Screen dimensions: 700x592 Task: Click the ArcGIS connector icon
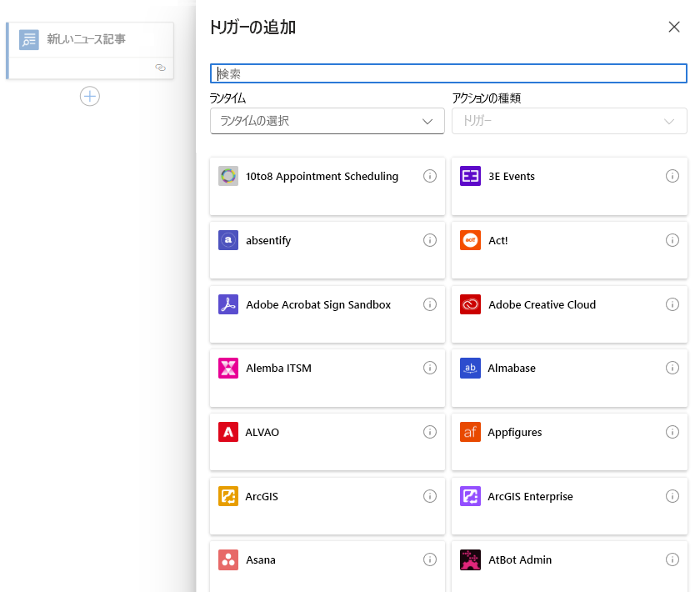228,496
